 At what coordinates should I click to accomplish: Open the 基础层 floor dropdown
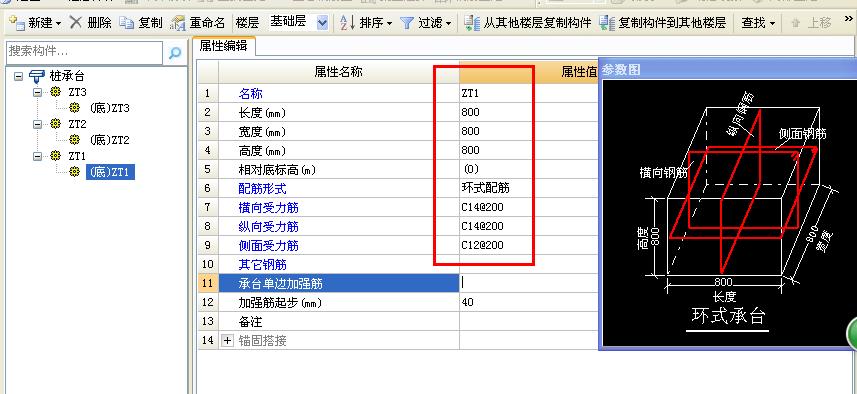pos(322,22)
